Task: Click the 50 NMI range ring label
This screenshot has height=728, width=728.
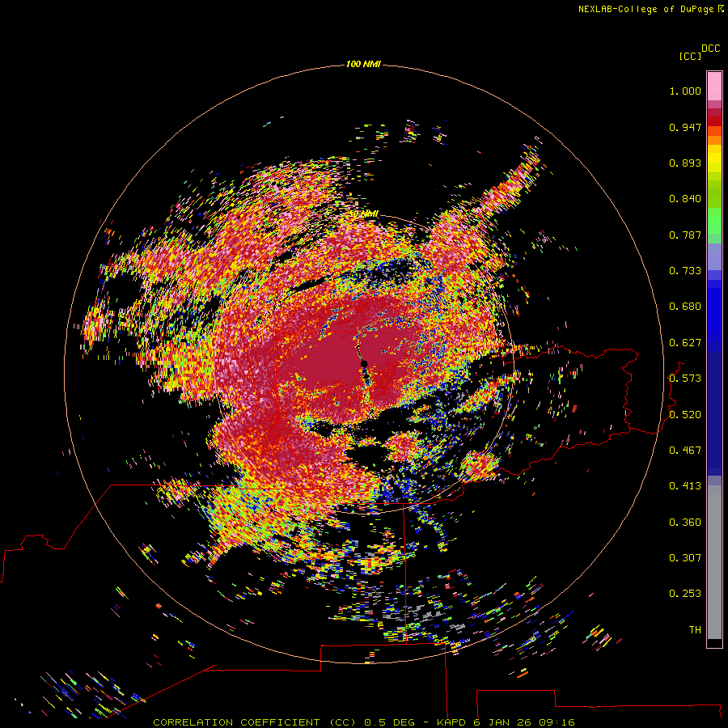Action: [363, 214]
